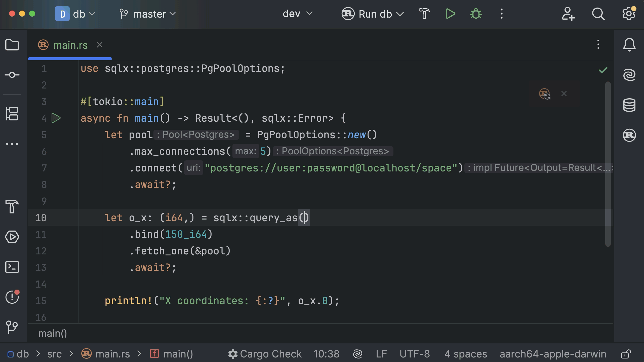Open the Database tool window
Image resolution: width=644 pixels, height=362 pixels.
629,105
